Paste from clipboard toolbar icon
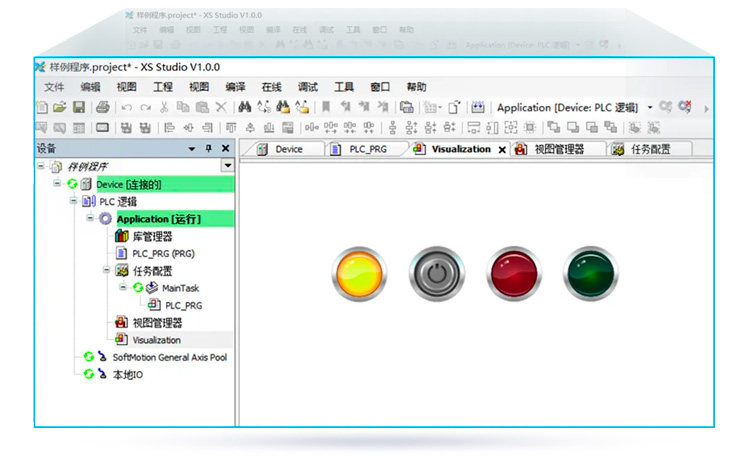Screen dimensions: 750x456 [202, 107]
